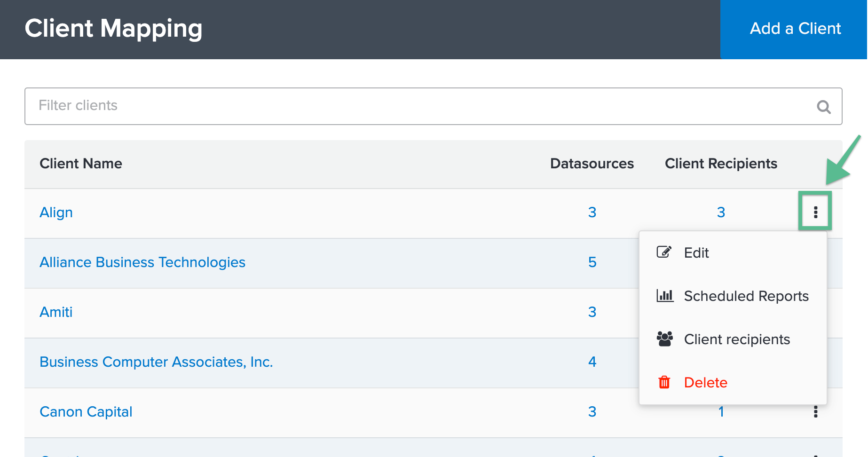
Task: Open the Align client link
Action: 56,213
